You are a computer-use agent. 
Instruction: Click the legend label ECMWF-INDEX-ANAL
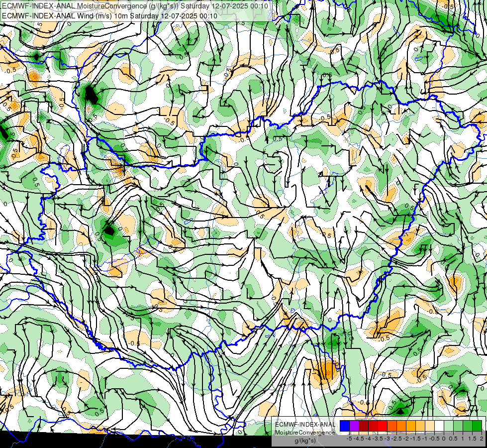pyautogui.click(x=305, y=425)
